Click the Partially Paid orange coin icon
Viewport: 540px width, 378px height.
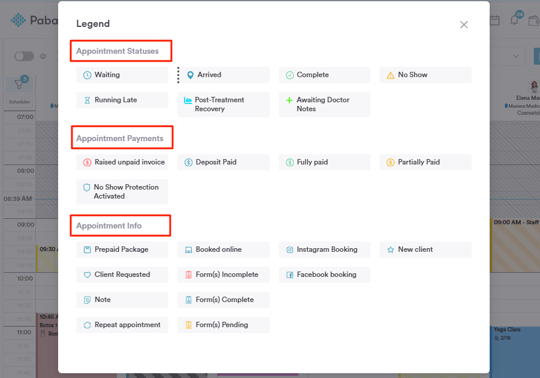coord(390,162)
